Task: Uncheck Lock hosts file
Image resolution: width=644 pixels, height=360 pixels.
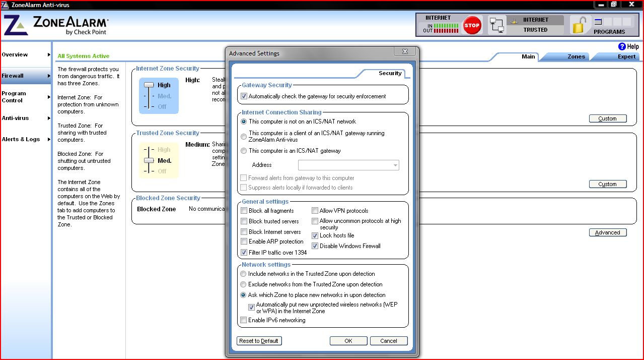Action: (x=315, y=235)
